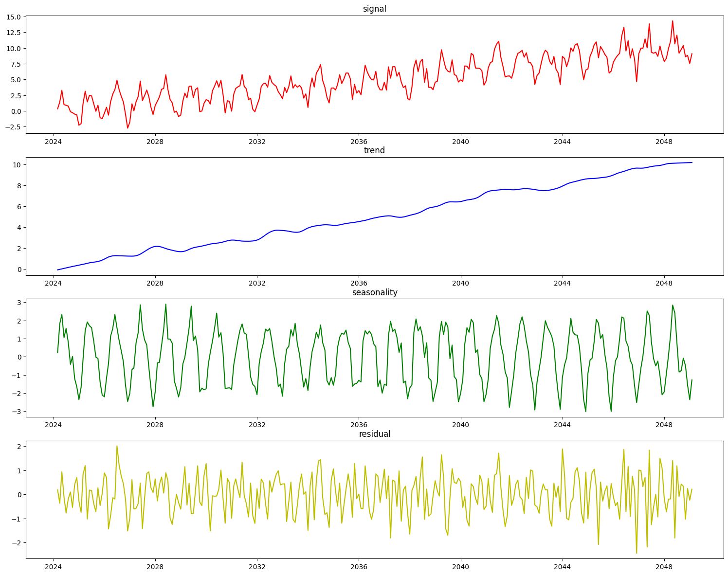The height and width of the screenshot is (575, 728).
Task: Select the 2032 x-axis label under seasonality plot
Action: click(x=257, y=425)
